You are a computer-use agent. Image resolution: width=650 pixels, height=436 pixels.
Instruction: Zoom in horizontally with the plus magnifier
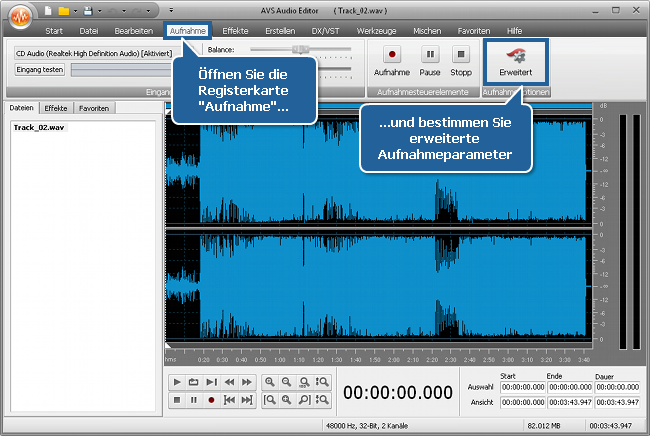coord(270,382)
